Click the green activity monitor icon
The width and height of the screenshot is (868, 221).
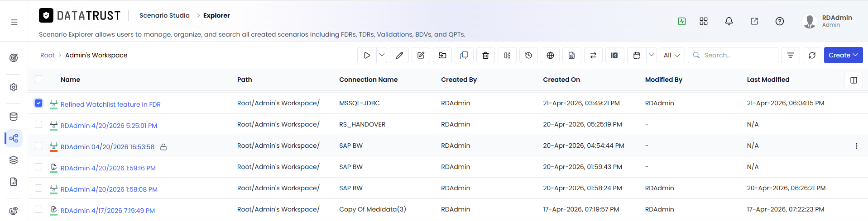(682, 21)
